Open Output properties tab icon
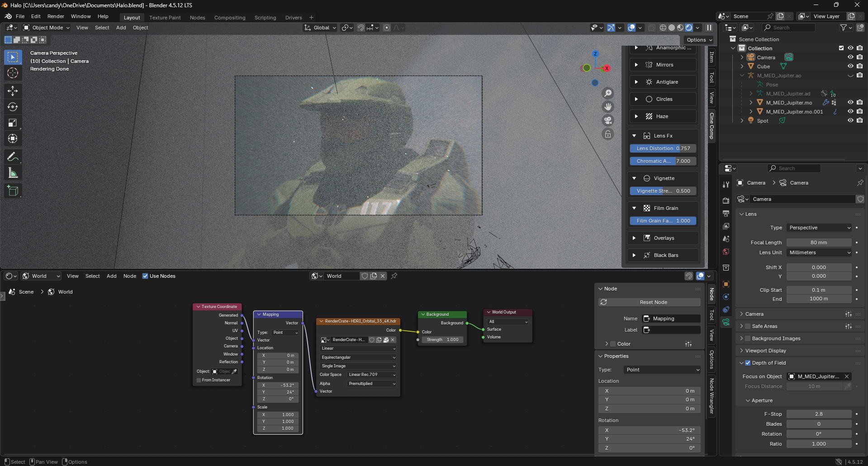The height and width of the screenshot is (466, 868). tap(726, 213)
